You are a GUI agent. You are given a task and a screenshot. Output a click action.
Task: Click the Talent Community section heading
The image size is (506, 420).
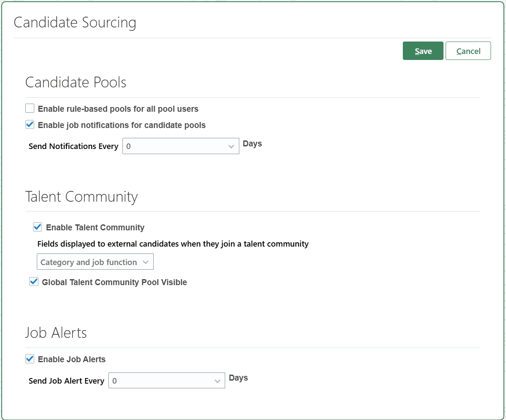point(82,197)
